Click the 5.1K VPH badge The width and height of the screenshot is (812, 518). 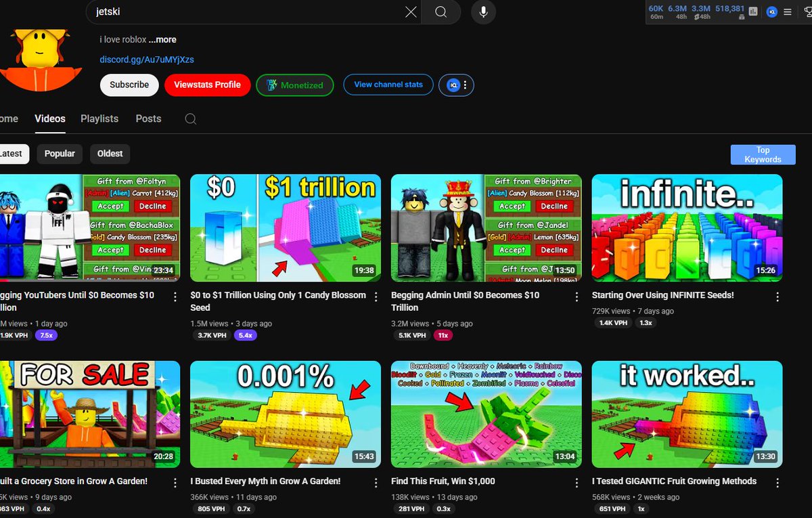(x=413, y=335)
